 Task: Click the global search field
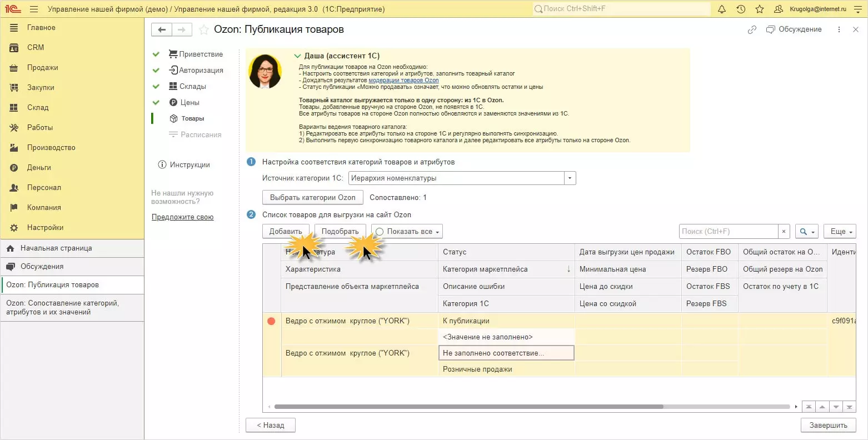(x=621, y=9)
